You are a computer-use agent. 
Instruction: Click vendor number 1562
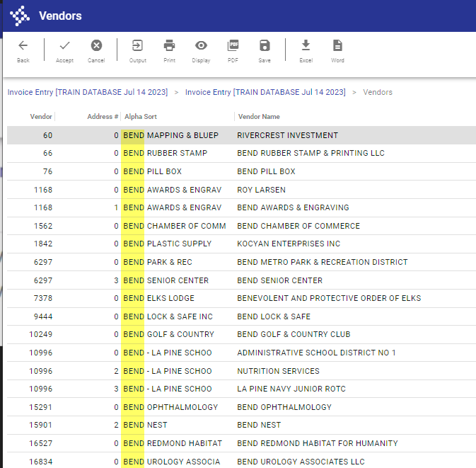click(x=43, y=226)
